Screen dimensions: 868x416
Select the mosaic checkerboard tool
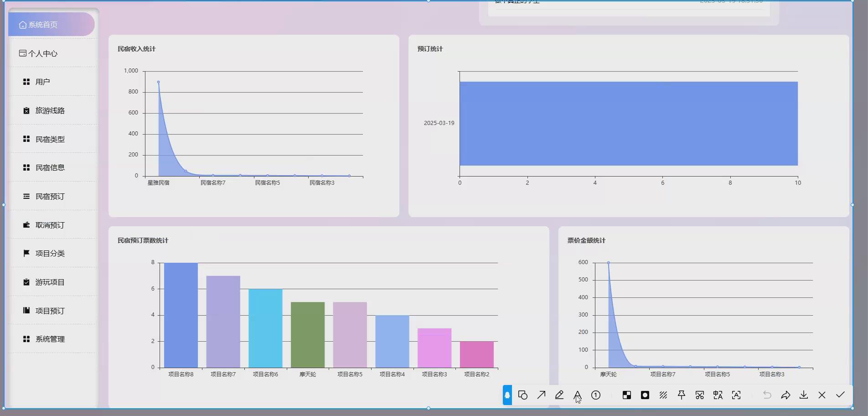pyautogui.click(x=627, y=395)
